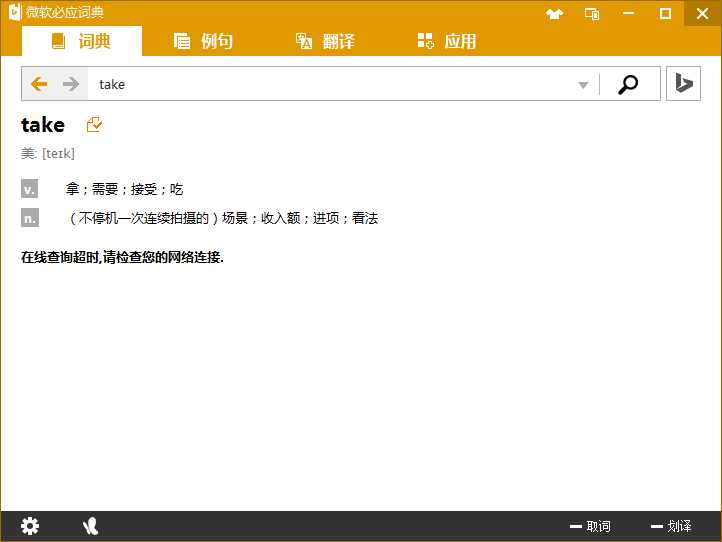Add take to word notebook icon

pos(94,124)
